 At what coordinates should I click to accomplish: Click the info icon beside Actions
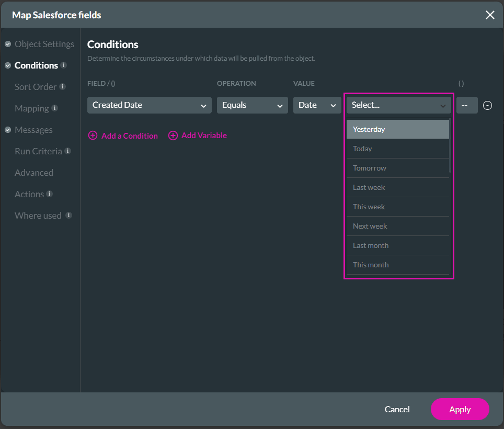[50, 194]
